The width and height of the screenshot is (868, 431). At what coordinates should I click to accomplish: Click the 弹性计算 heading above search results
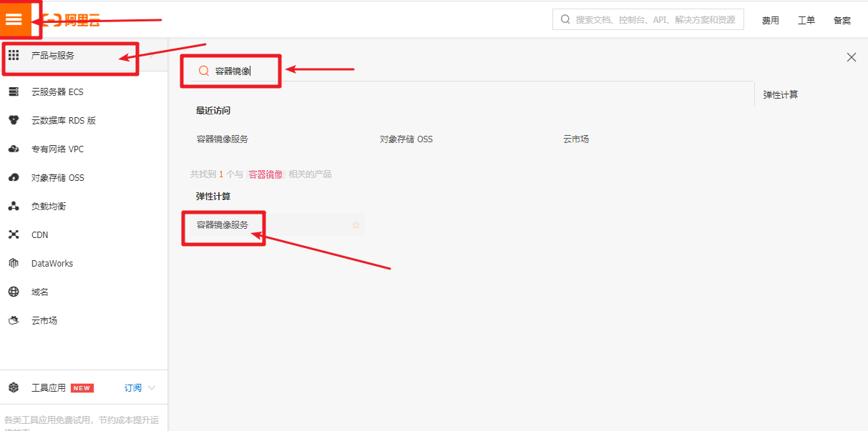213,197
